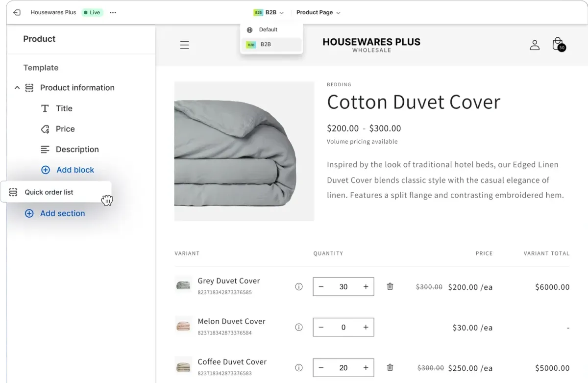Open the three-dot more actions menu
The width and height of the screenshot is (588, 383).
(x=113, y=12)
